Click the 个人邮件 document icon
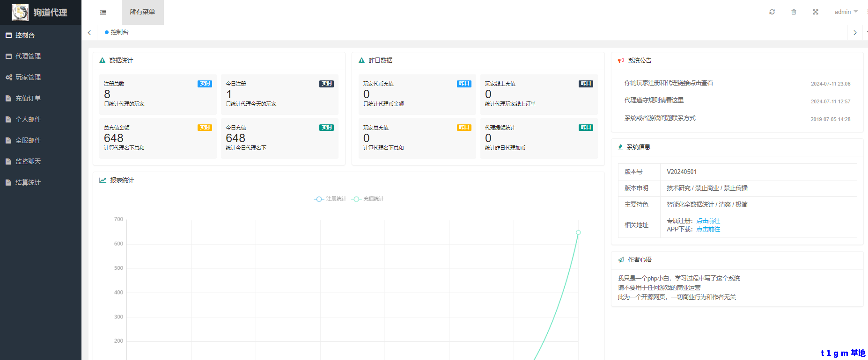 tap(8, 119)
